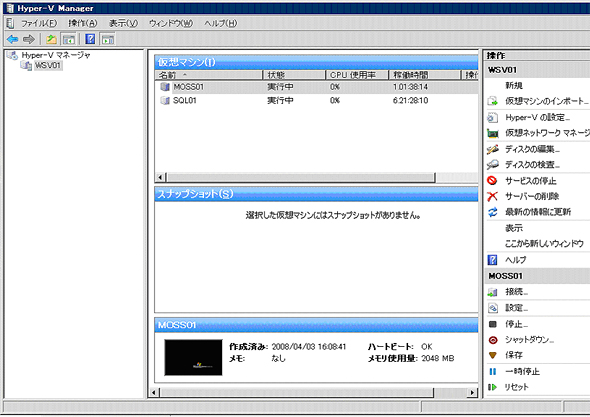Click the MOSS01 console thumbnail preview
Screen dimensions: 590x417
(193, 358)
